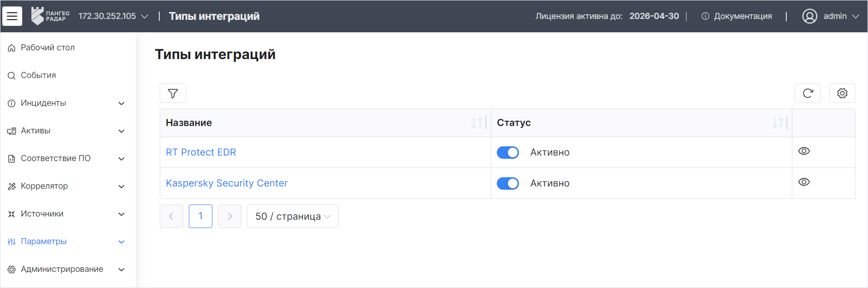Image resolution: width=868 pixels, height=288 pixels.
Task: Go to next page arrow
Action: (229, 216)
